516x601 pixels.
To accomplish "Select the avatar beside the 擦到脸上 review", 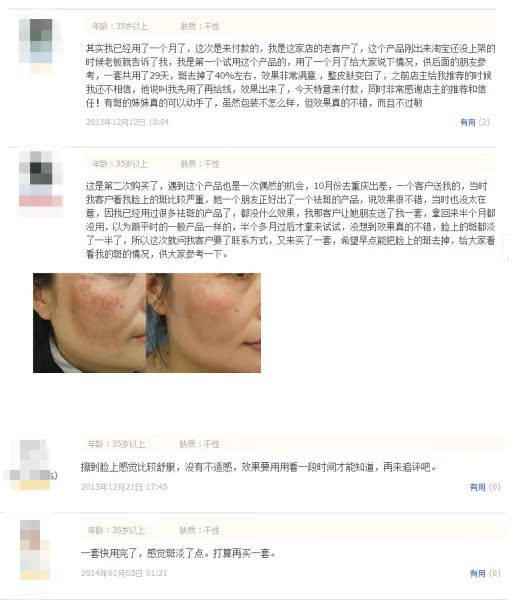I will click(30, 465).
